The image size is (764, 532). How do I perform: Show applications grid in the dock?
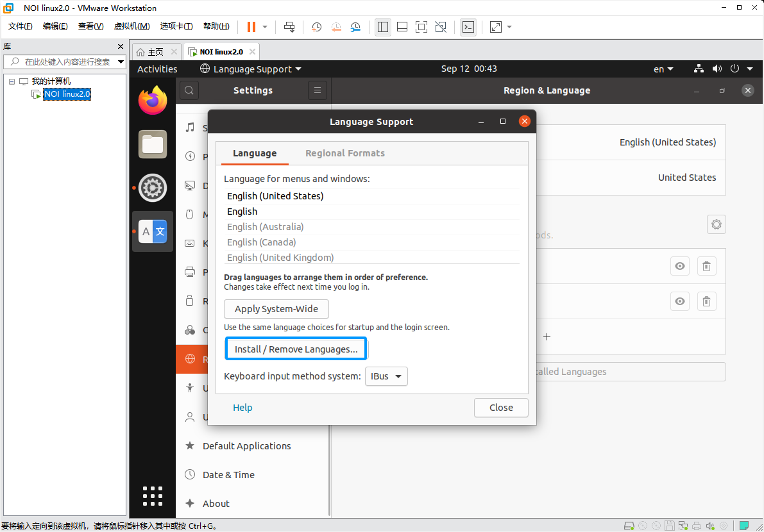[x=153, y=496]
